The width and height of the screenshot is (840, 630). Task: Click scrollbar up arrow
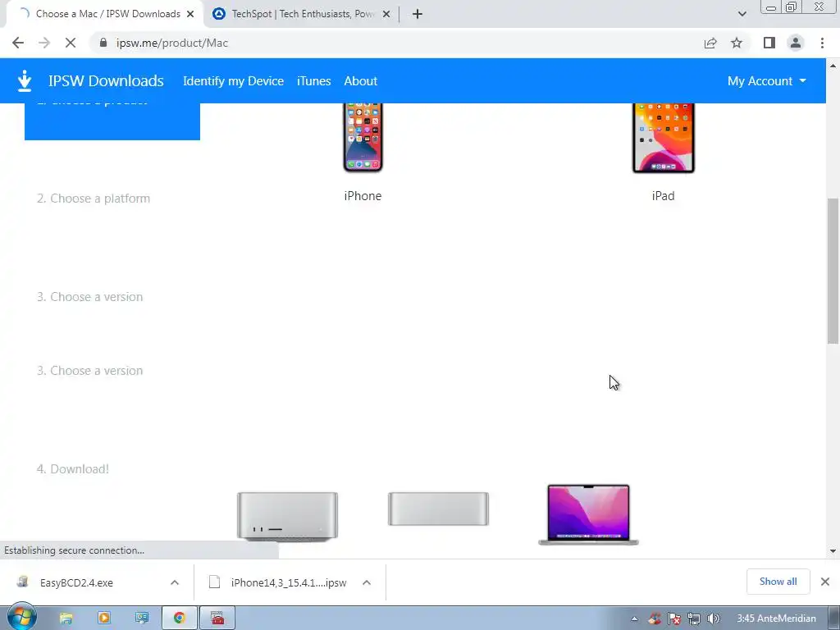click(x=833, y=66)
